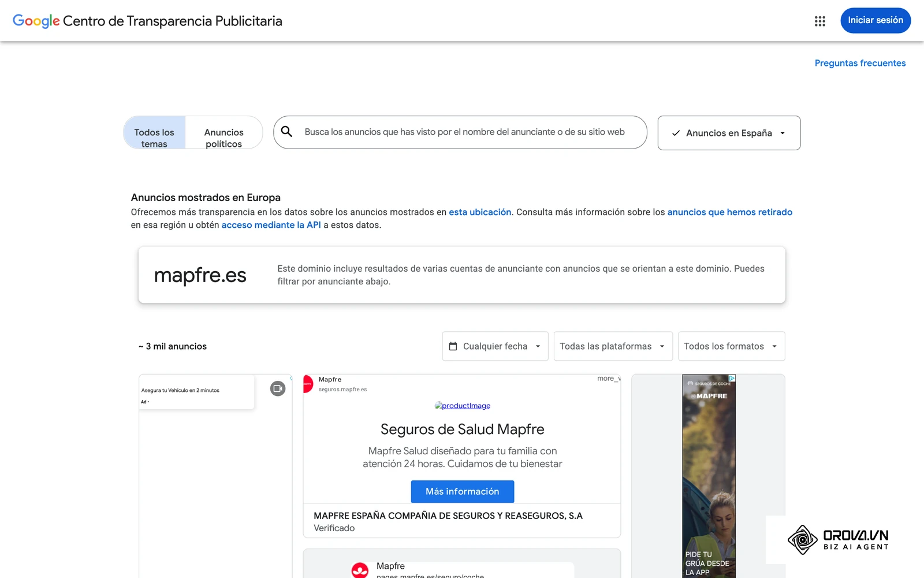Open Preguntas frecuentes link
Screen dimensions: 924x578
(860, 63)
